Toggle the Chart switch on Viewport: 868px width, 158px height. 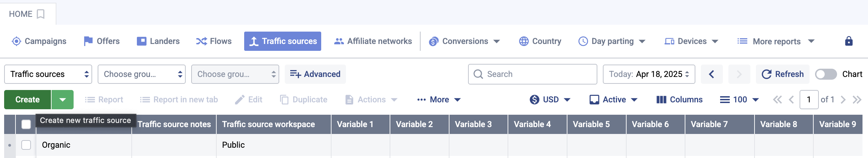pyautogui.click(x=826, y=74)
